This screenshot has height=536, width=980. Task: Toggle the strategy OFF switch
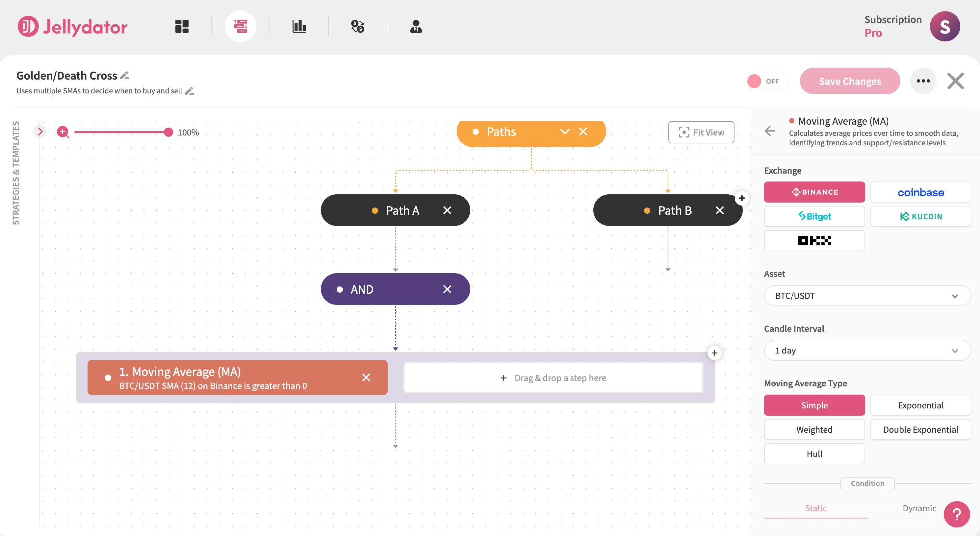click(x=765, y=81)
